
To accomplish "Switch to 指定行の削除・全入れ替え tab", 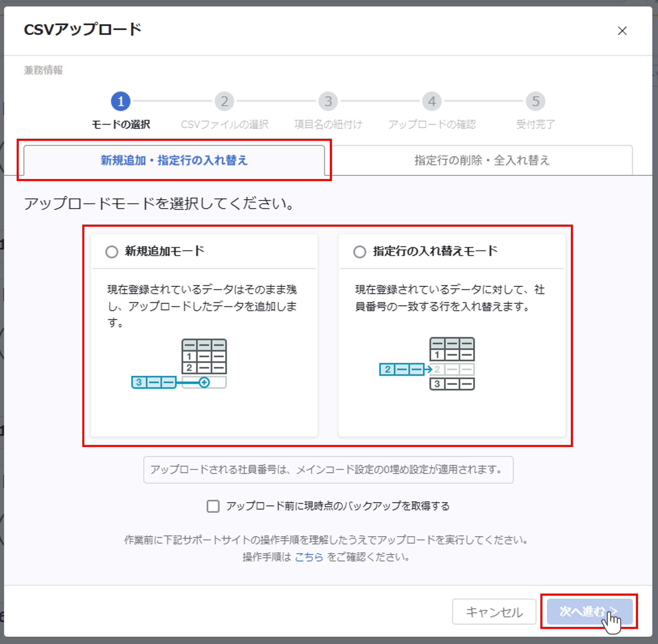I will 482,160.
